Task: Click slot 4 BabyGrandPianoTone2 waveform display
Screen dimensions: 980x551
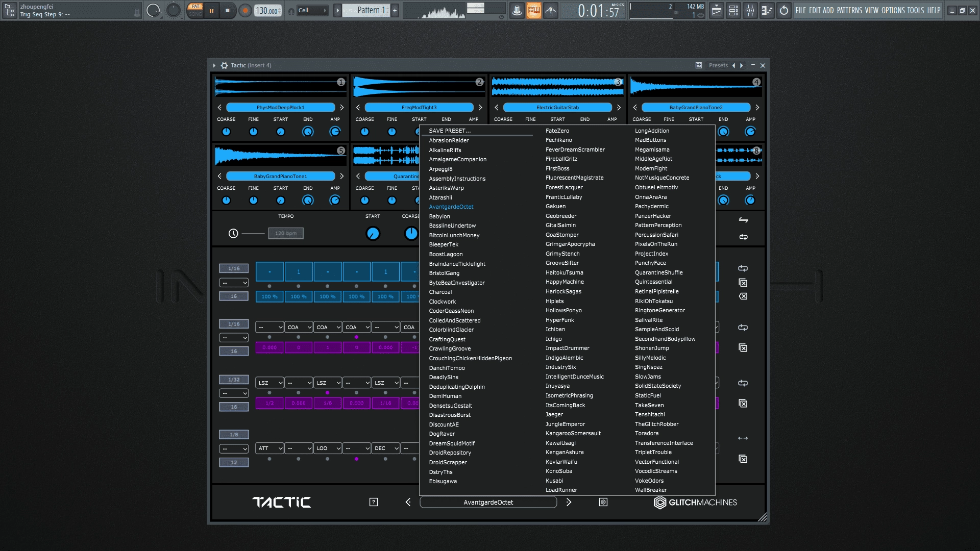Action: coord(696,87)
